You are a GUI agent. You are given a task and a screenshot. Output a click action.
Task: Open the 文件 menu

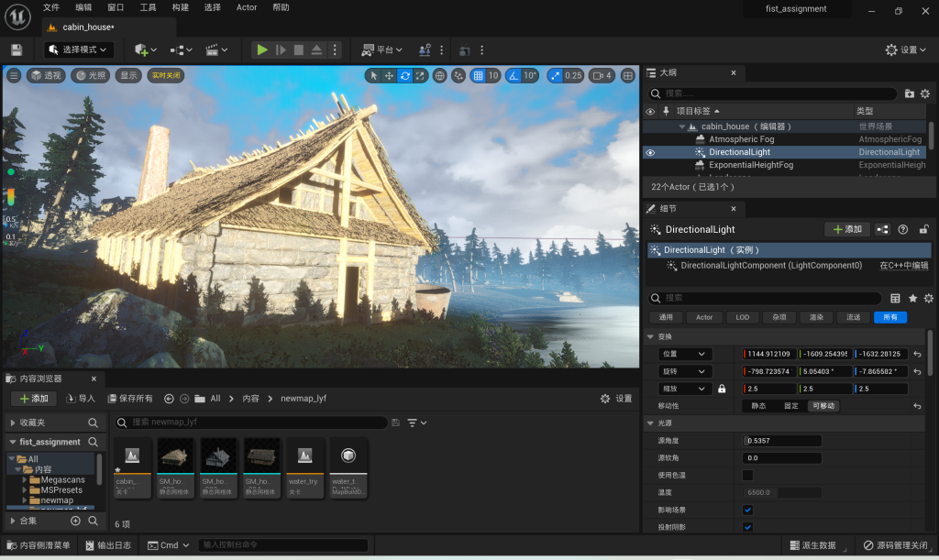click(51, 7)
